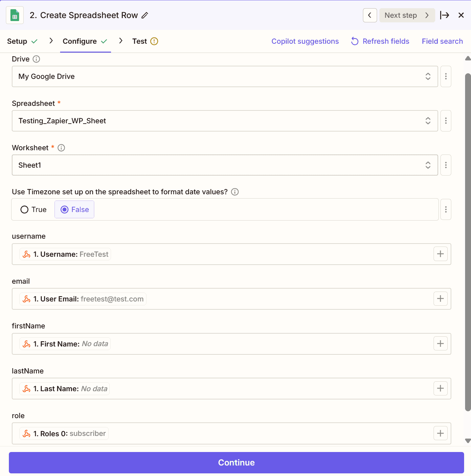This screenshot has height=476, width=471.
Task: Click plus button in email field
Action: click(440, 298)
